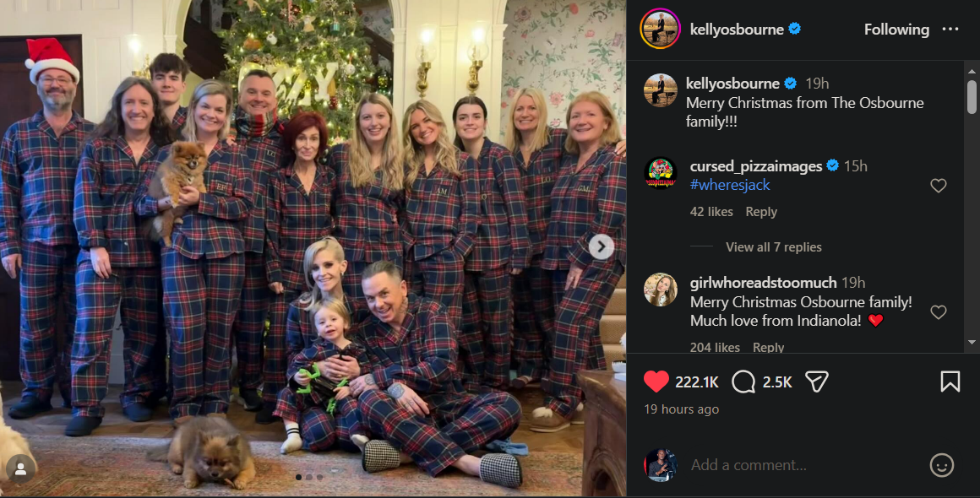980x498 pixels.
Task: Like the girlwhoreadstoomuch comment
Action: pos(938,312)
